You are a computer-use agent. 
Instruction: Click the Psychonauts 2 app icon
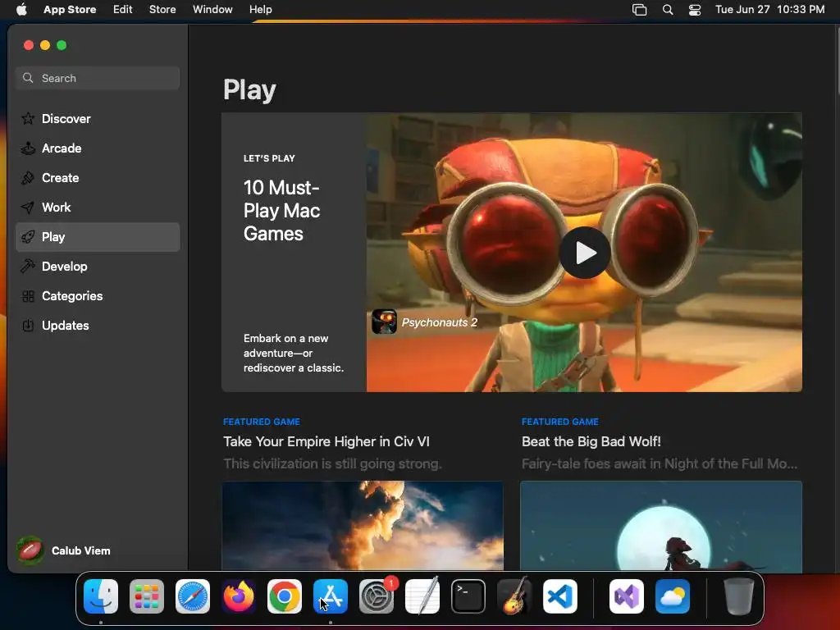(384, 322)
